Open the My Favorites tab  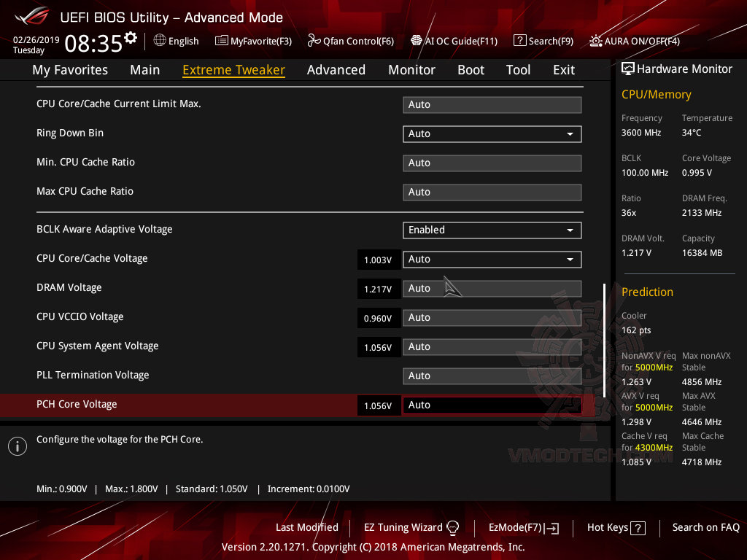[70, 70]
